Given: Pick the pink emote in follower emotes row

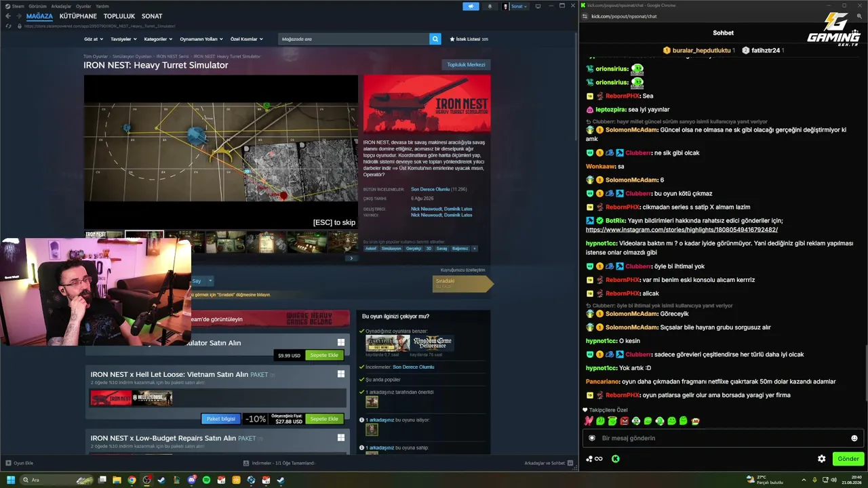Looking at the screenshot, I should pos(589,421).
